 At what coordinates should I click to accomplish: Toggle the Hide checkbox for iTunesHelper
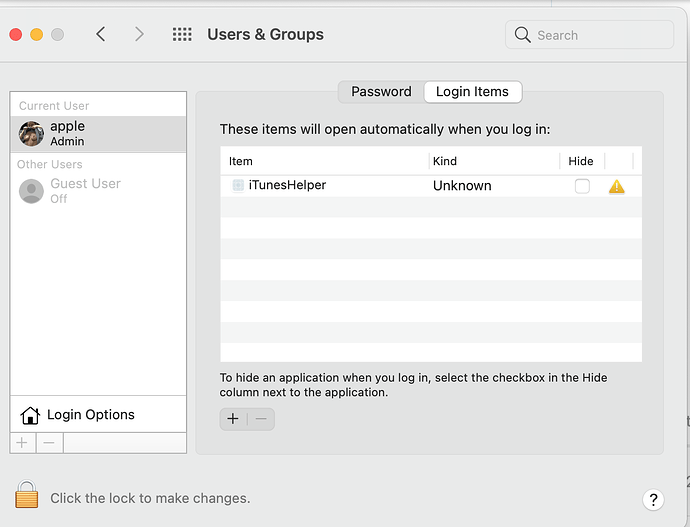coord(582,186)
